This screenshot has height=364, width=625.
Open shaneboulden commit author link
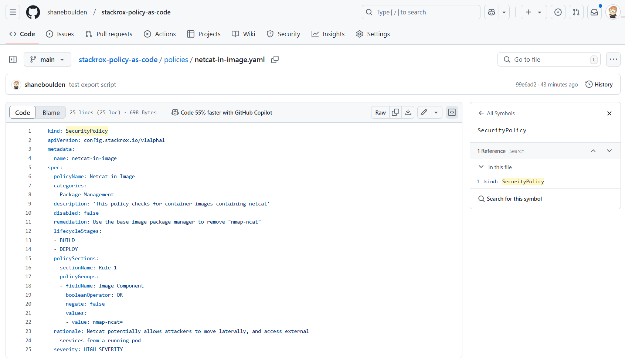[45, 85]
